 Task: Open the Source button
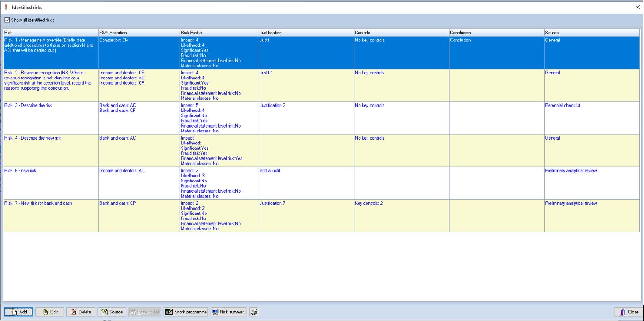112,312
